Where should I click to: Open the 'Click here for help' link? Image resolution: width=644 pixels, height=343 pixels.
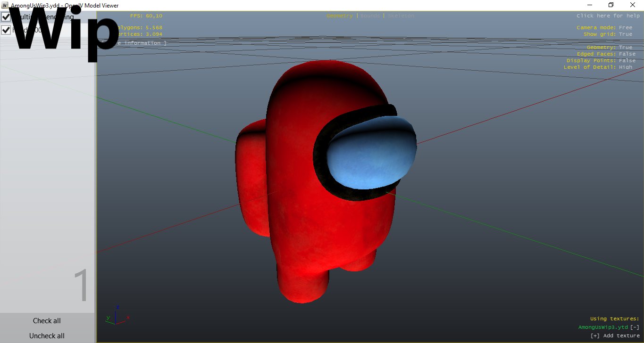point(608,16)
